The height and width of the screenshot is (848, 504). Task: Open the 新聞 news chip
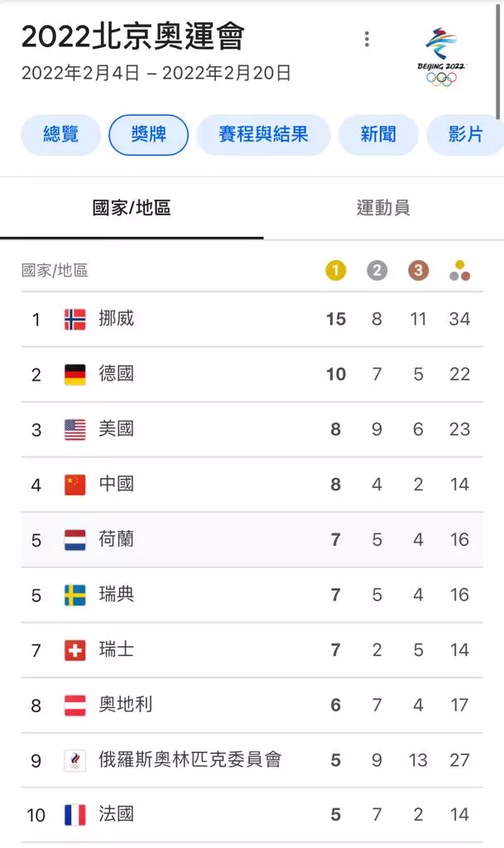378,135
